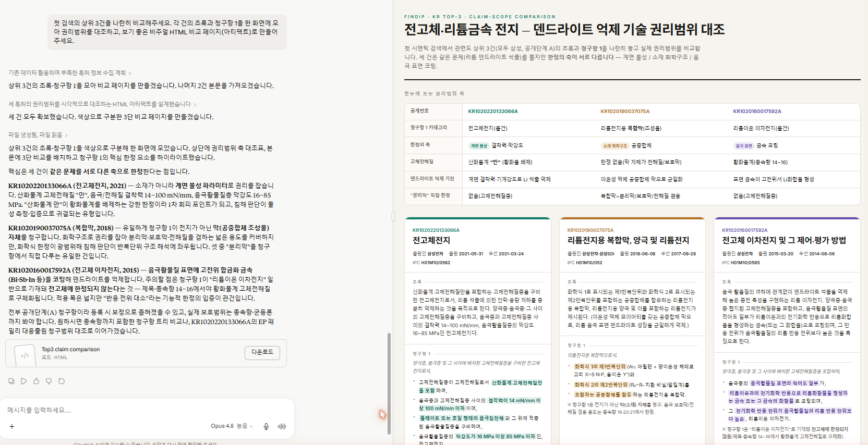Open the 'Top3 claim comparison' artifact card
868x445 pixels.
146,353
